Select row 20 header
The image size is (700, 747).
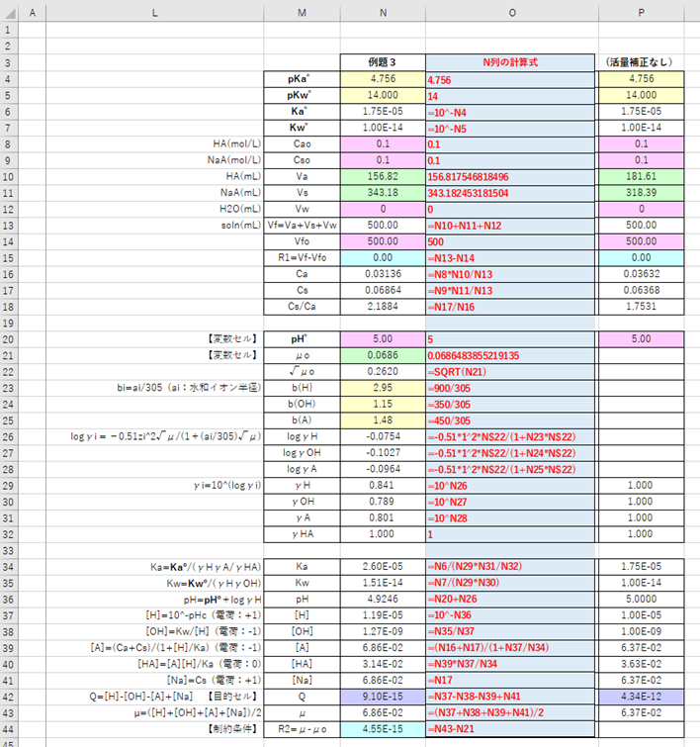tap(9, 339)
